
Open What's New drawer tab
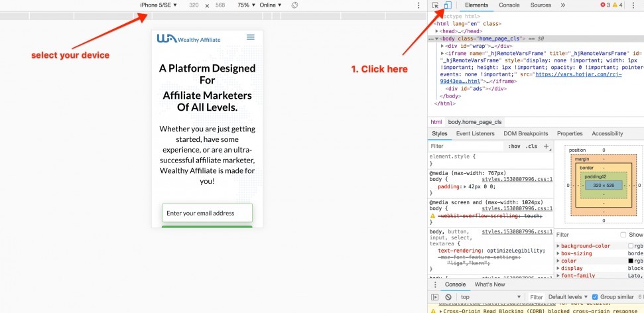[x=489, y=284]
